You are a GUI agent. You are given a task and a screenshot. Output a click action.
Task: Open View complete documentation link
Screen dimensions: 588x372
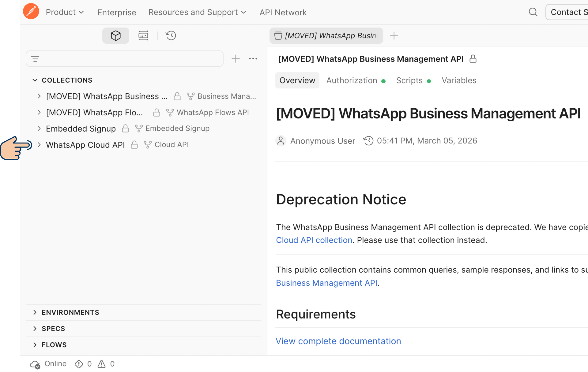coord(338,341)
